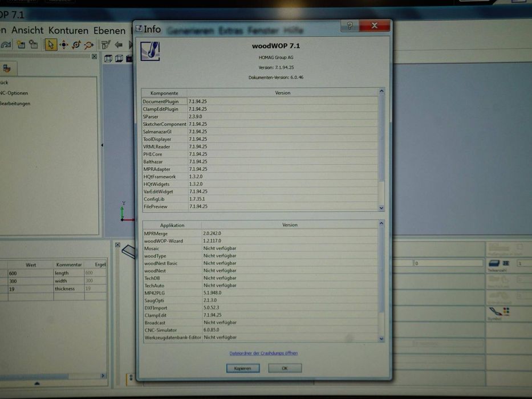
Task: Click the Bearbeitungen tree item
Action: point(15,104)
